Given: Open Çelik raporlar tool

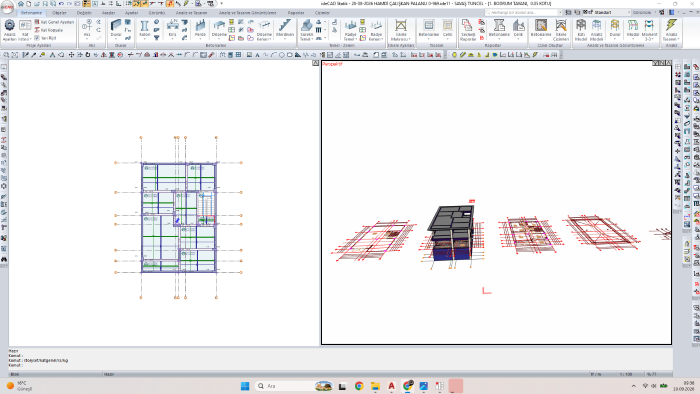Looking at the screenshot, I should (x=518, y=29).
